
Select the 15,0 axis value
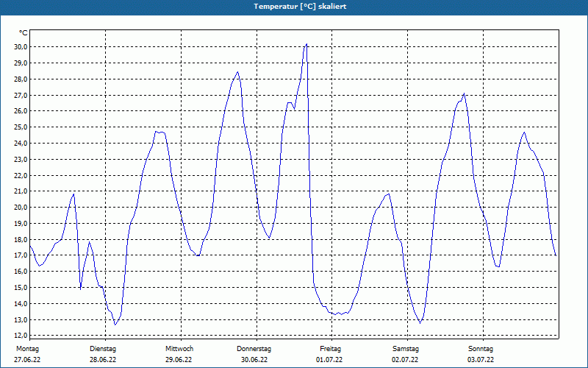click(20, 288)
